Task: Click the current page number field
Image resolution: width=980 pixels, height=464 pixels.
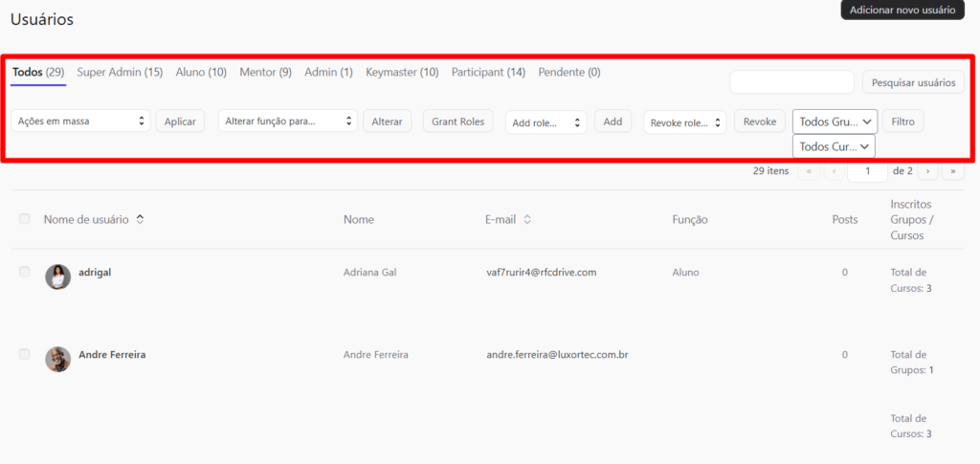Action: [x=867, y=171]
